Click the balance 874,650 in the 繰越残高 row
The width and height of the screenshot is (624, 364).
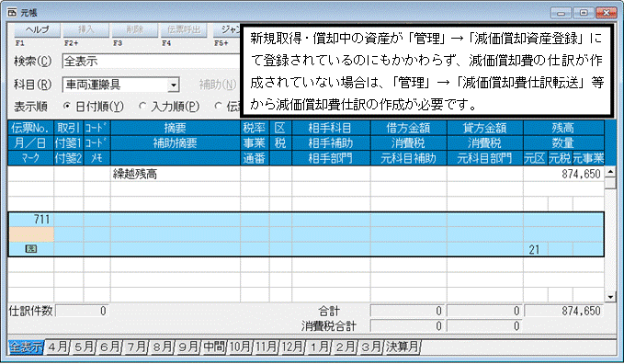[x=563, y=174]
